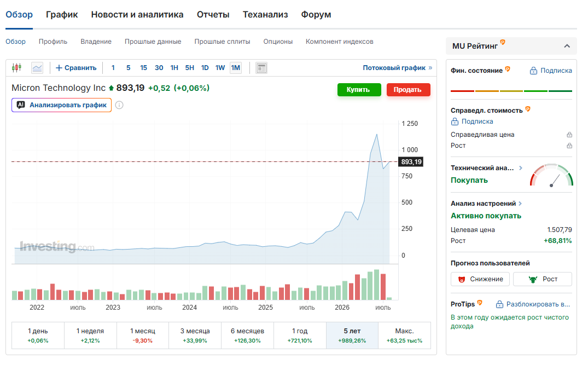Click lock icon before Разблокировать в…

[499, 304]
